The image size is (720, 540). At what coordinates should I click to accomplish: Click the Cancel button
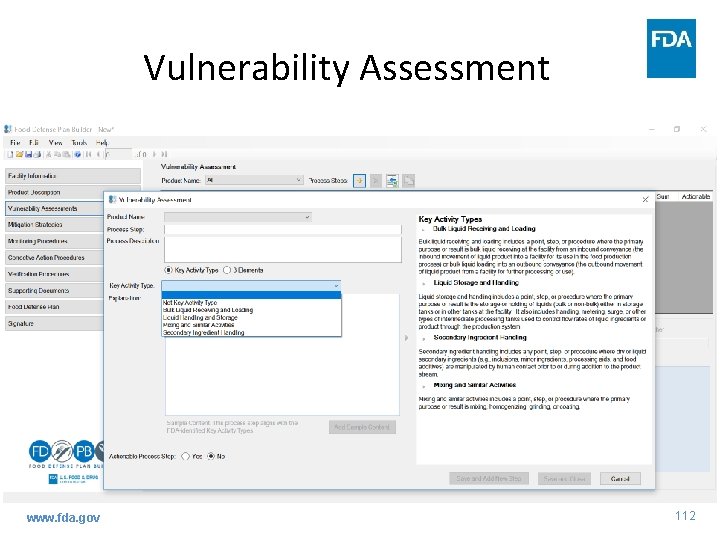click(x=620, y=478)
